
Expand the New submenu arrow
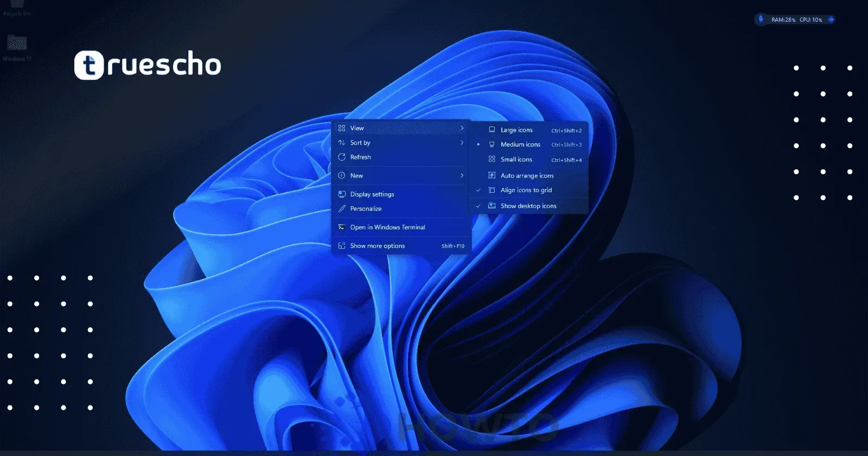point(462,175)
